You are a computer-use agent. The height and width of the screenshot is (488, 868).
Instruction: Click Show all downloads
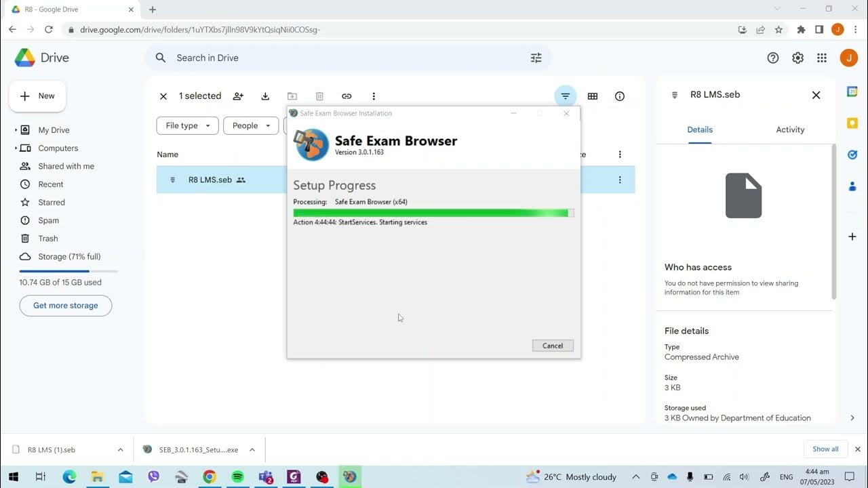click(x=825, y=449)
